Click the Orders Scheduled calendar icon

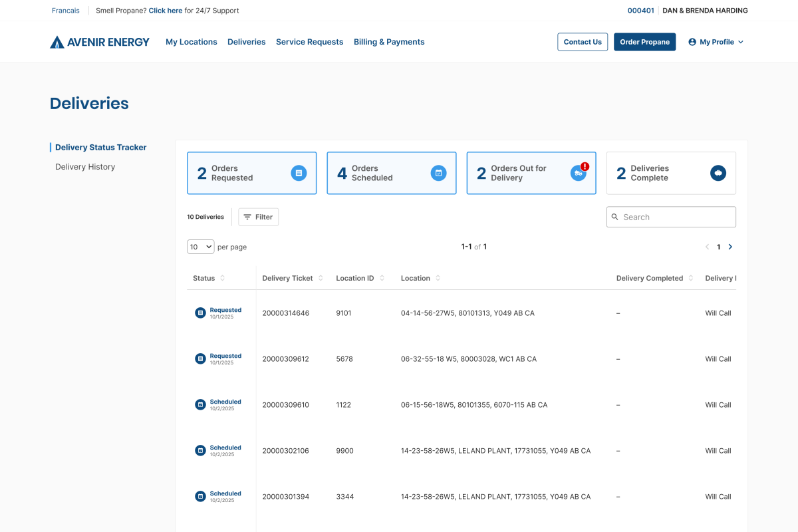pyautogui.click(x=438, y=173)
